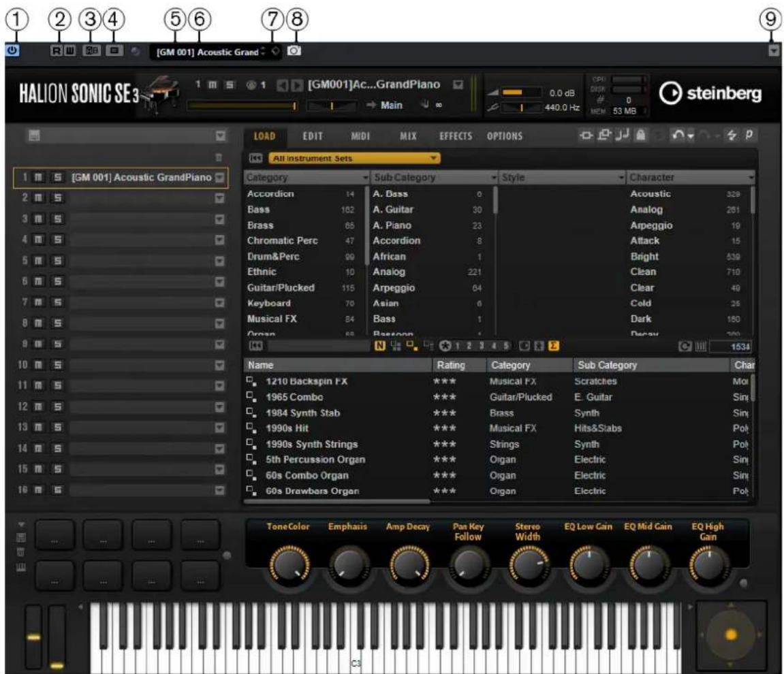
Task: Mute slot 1 Acoustic GrandPiano
Action: pos(39,178)
